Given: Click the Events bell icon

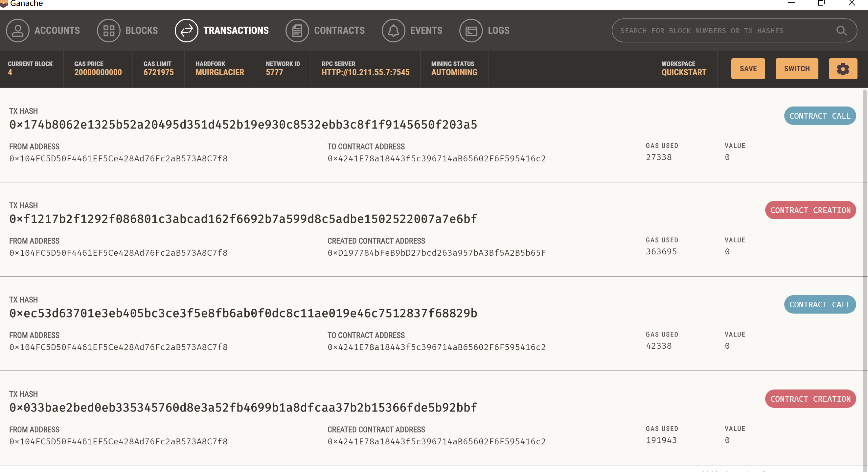Looking at the screenshot, I should tap(393, 31).
